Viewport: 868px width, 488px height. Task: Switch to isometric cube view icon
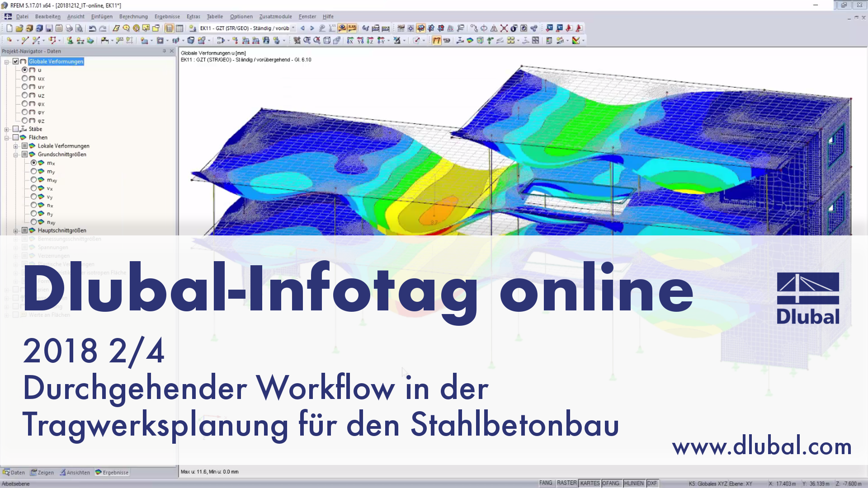327,40
